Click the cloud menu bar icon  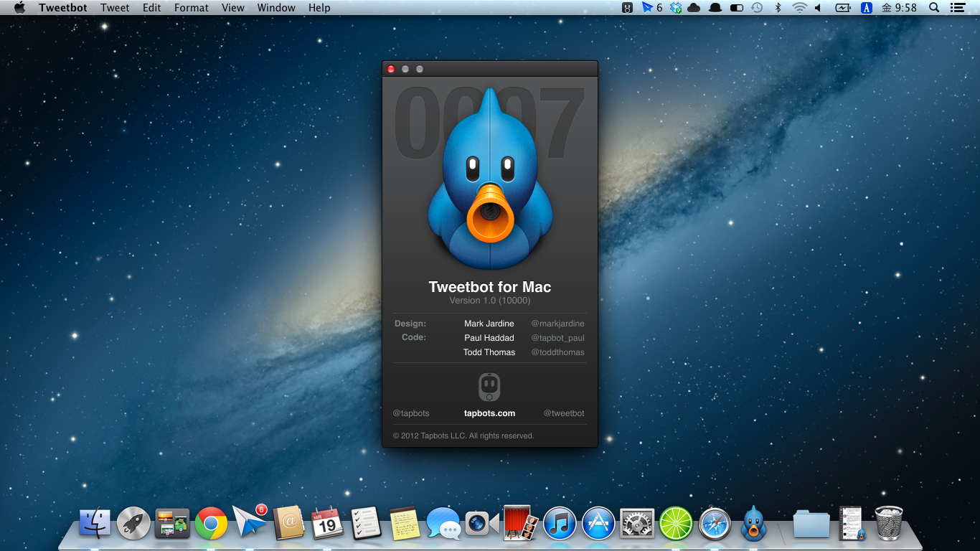click(x=694, y=8)
